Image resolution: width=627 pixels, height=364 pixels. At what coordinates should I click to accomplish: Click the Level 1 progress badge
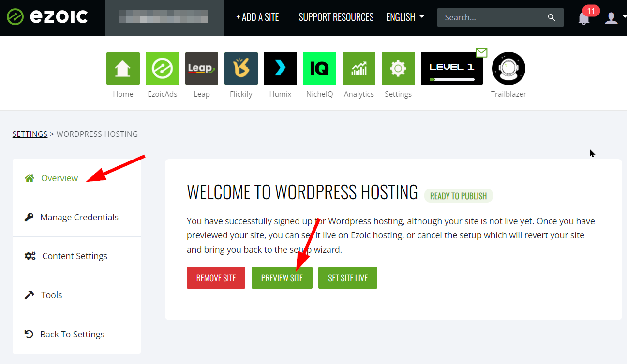click(x=452, y=68)
